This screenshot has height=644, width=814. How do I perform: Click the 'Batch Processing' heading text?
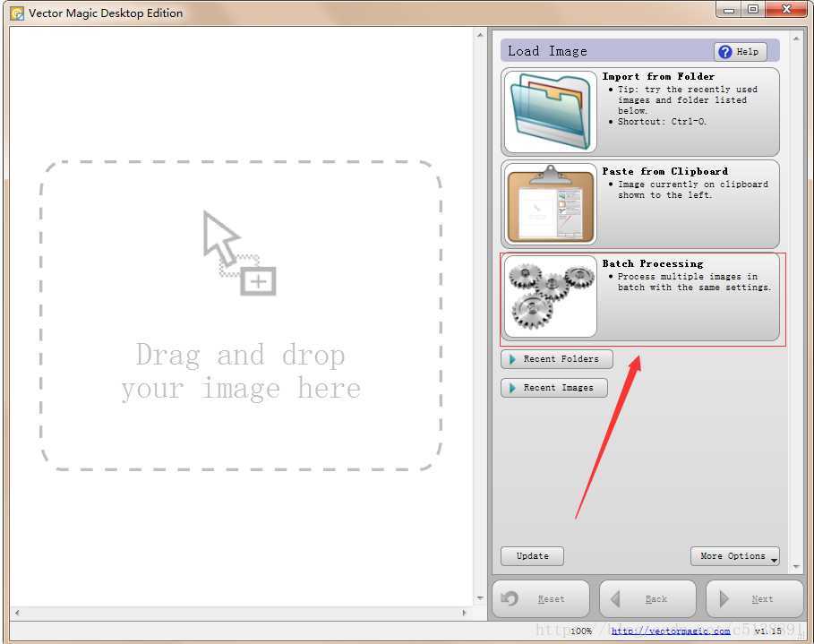[x=653, y=263]
